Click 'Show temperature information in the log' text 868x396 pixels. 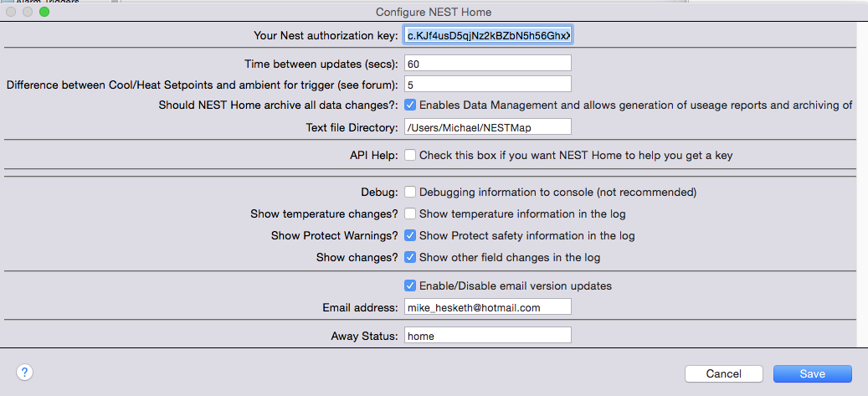click(x=522, y=213)
